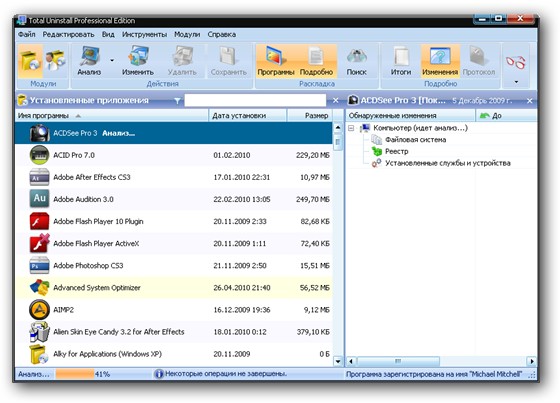Click the 379,10 КБ size value
This screenshot has height=403, width=560.
click(x=313, y=332)
